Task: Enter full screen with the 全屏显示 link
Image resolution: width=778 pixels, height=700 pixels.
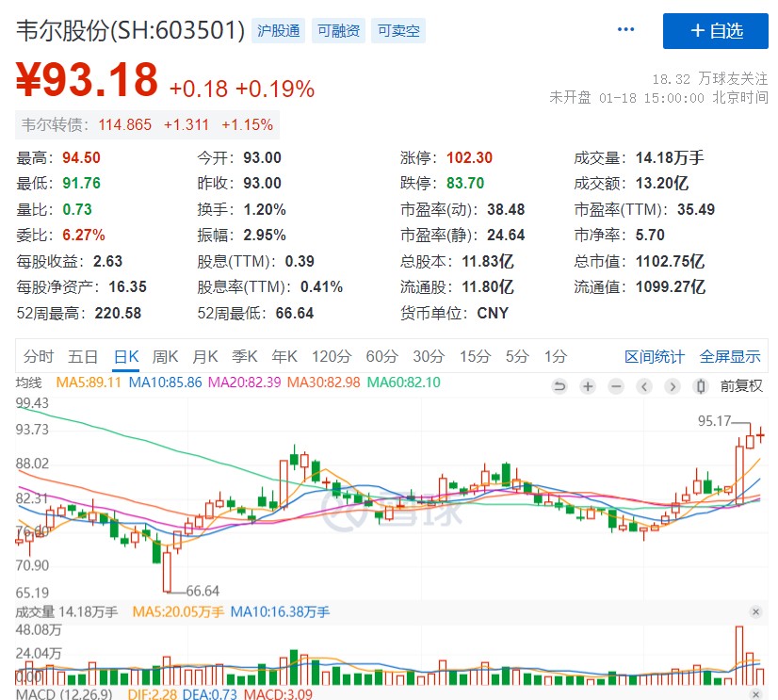Action: [730, 356]
